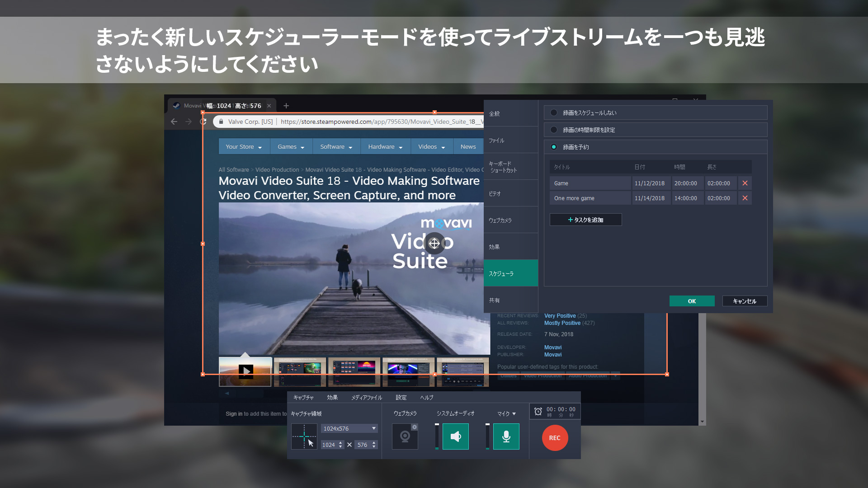Toggle the webcam capture button

tap(405, 436)
